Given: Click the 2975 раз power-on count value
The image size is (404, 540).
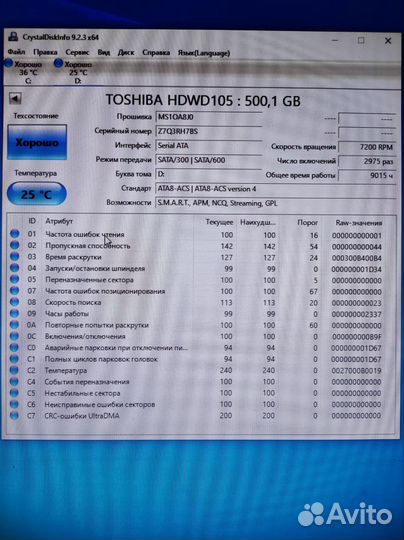Looking at the screenshot, I should click(366, 161).
